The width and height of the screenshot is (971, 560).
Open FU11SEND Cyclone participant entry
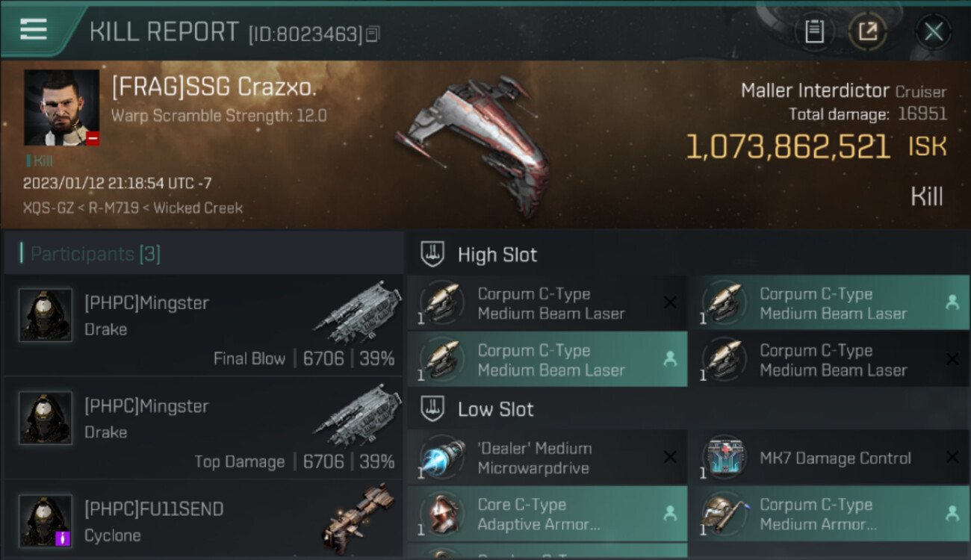pos(203,520)
